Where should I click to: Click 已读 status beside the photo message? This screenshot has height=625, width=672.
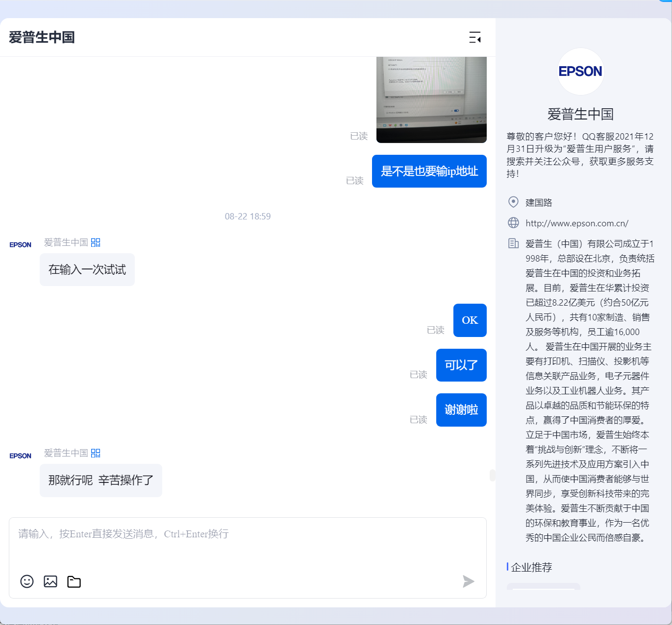coord(359,136)
